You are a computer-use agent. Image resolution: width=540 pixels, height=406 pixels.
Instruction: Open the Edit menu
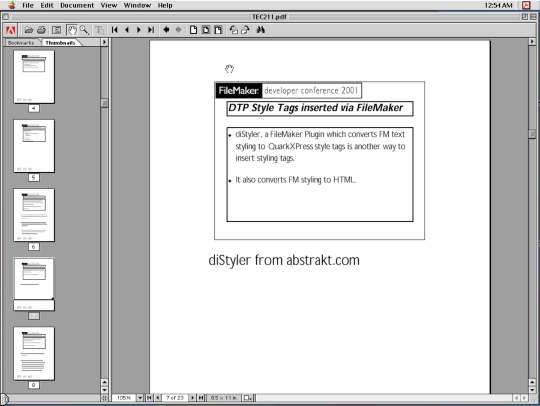(x=47, y=5)
